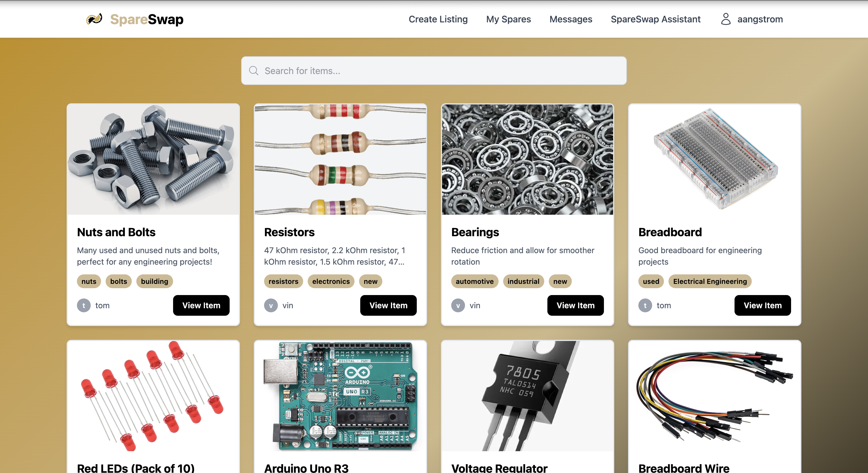View the Breadboard item

point(763,305)
